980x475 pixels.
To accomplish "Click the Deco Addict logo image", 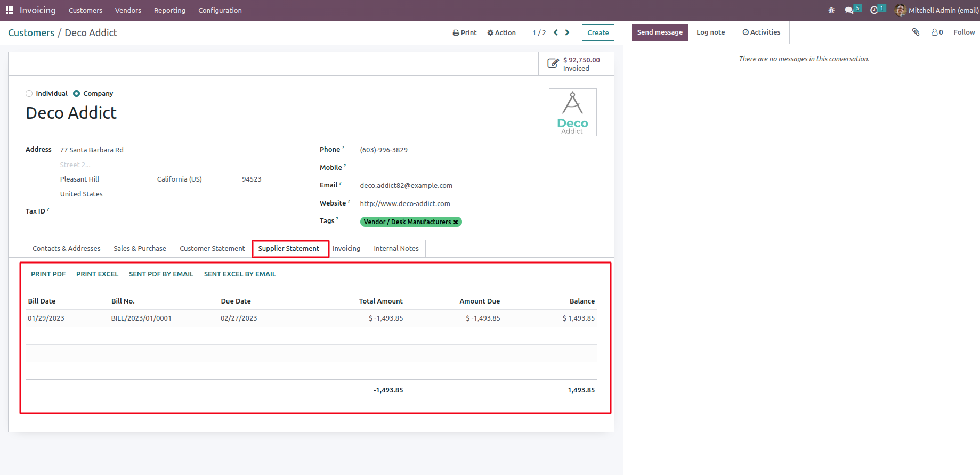I will [x=573, y=112].
